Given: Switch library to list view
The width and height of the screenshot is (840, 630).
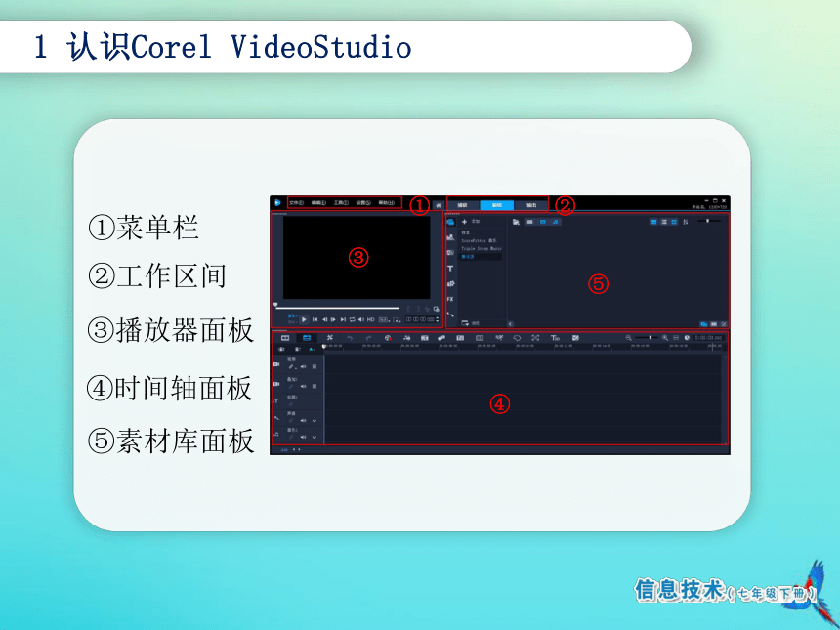Looking at the screenshot, I should 664,222.
